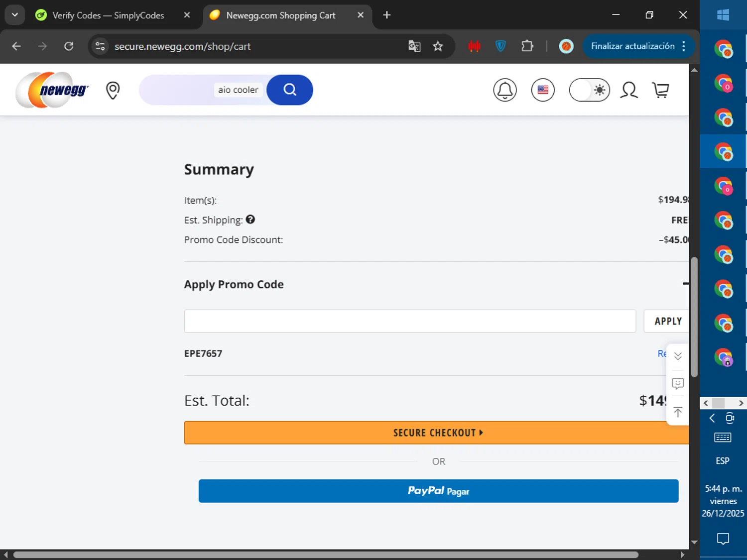
Task: Pay with the PayPal Pagar button
Action: click(438, 491)
